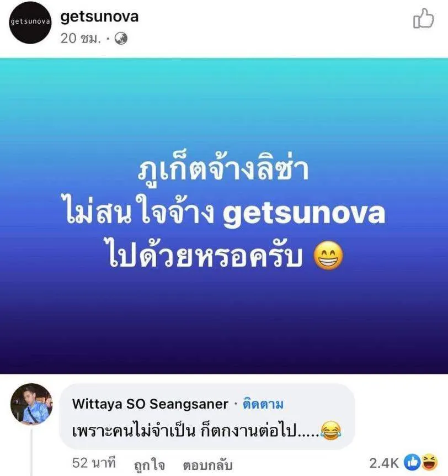
Task: Open the 52 นาที comment timestamp
Action: [94, 463]
